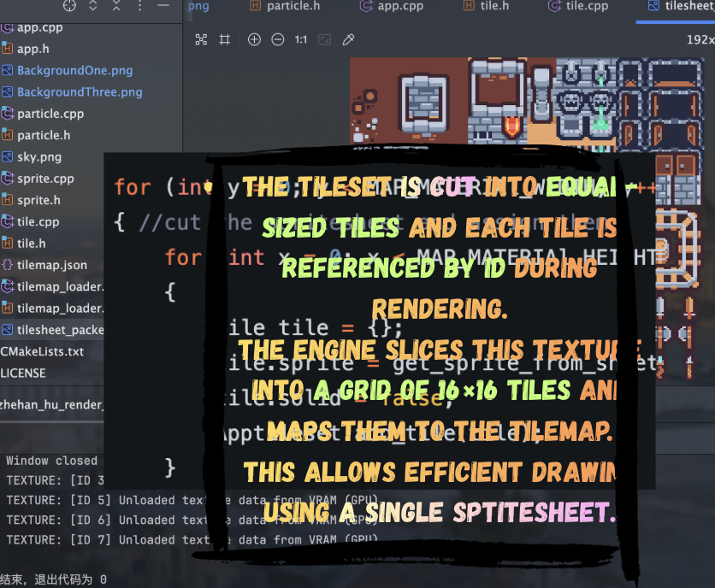This screenshot has height=588, width=715.
Task: Reset image to actual size 1:1
Action: coord(301,39)
